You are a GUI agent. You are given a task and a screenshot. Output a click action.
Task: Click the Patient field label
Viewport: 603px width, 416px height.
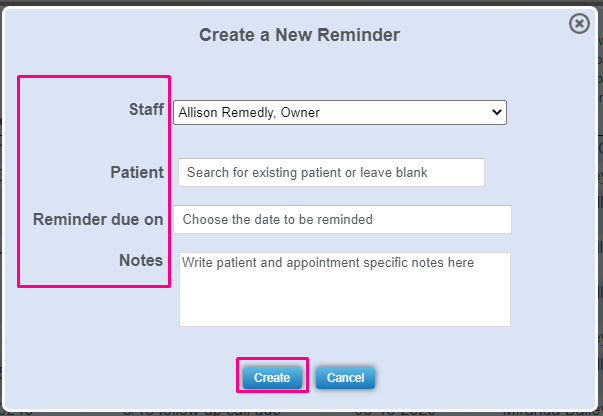coord(137,172)
